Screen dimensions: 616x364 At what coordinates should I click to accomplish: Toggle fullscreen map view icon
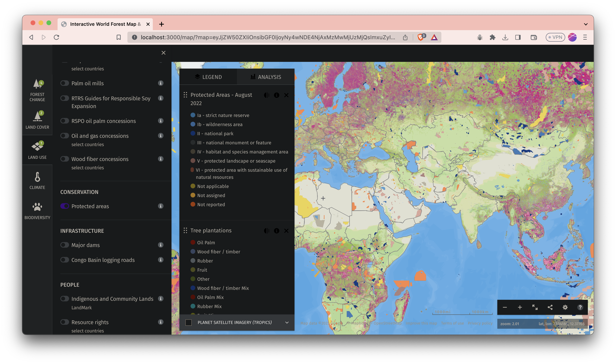tap(535, 307)
